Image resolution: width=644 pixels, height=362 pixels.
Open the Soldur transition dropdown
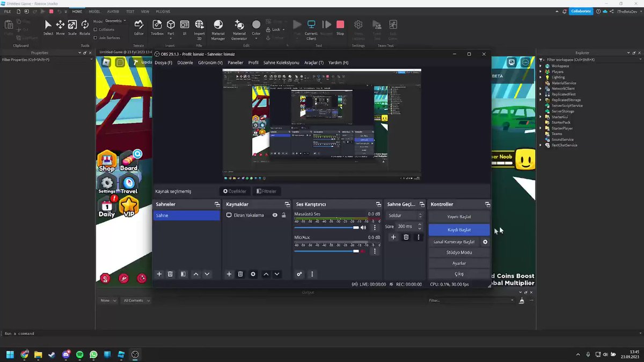[405, 216]
